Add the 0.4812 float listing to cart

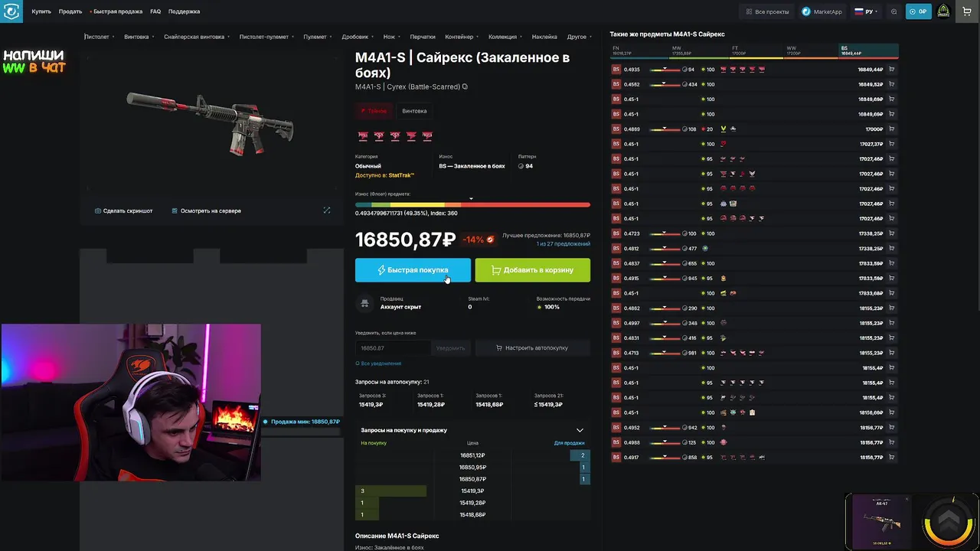coord(891,249)
